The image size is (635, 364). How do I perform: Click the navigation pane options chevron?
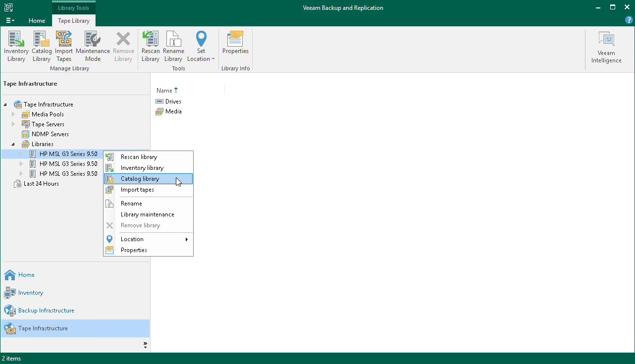click(x=145, y=345)
